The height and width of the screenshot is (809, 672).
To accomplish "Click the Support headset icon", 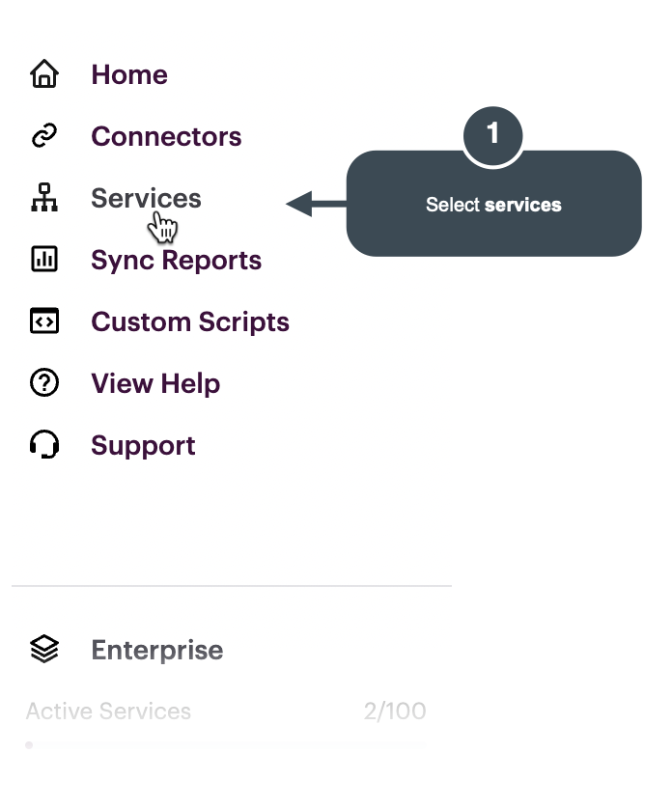I will (44, 445).
